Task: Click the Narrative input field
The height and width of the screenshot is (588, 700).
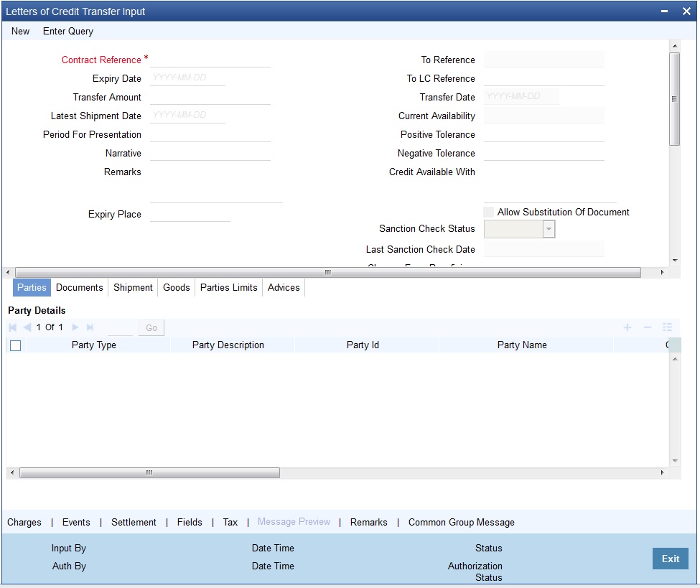Action: pos(210,153)
